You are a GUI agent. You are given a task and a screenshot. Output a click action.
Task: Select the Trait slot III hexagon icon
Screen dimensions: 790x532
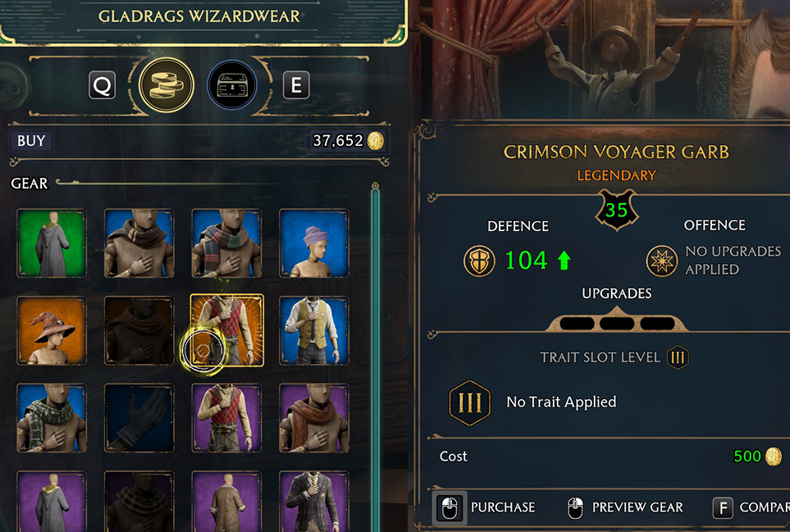[469, 402]
